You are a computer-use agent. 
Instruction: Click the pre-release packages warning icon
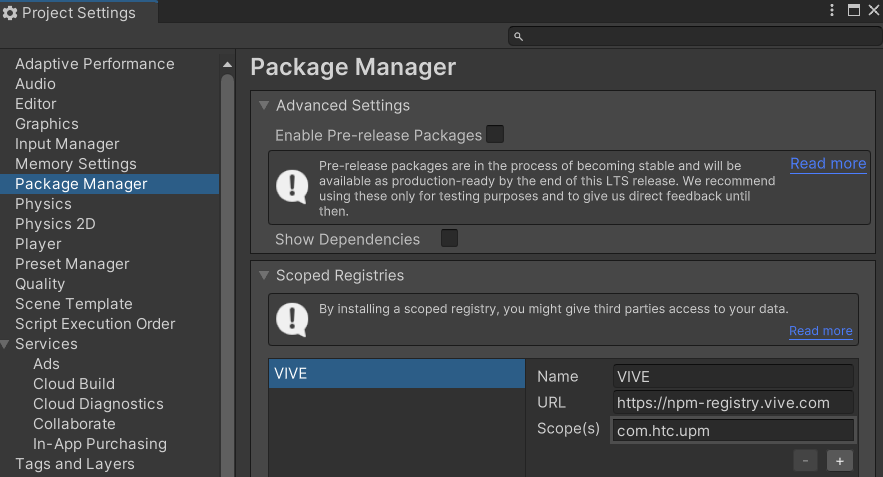[292, 186]
